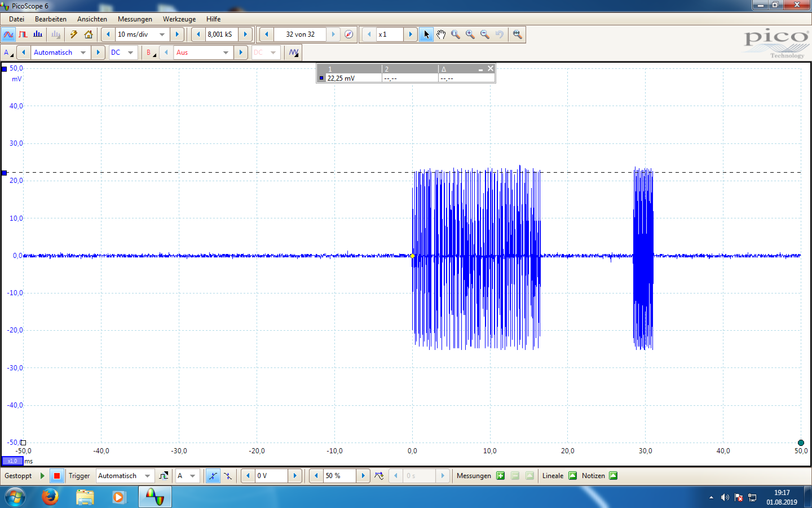Screen dimensions: 812x508
Task: Select Scope Mode waveform icon
Action: [8, 34]
